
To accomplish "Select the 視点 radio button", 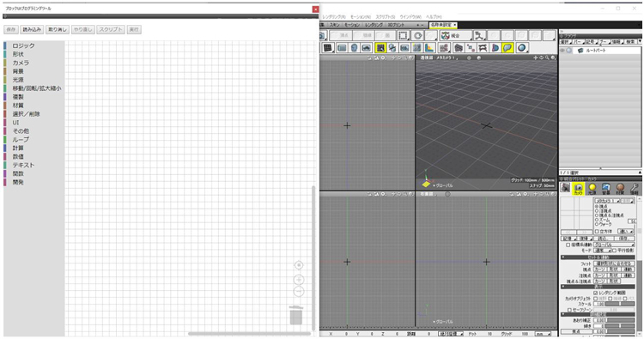I will 597,206.
